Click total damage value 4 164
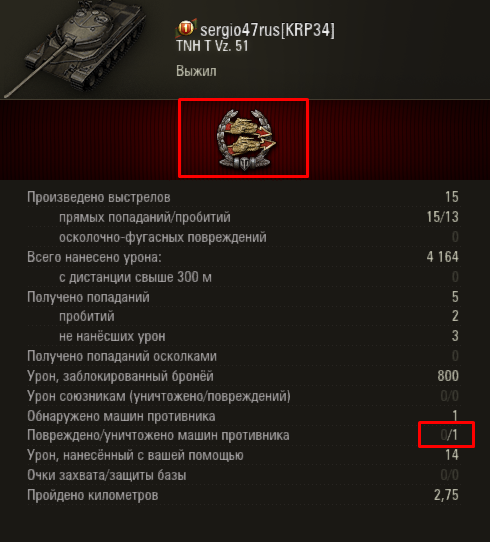 pos(442,257)
